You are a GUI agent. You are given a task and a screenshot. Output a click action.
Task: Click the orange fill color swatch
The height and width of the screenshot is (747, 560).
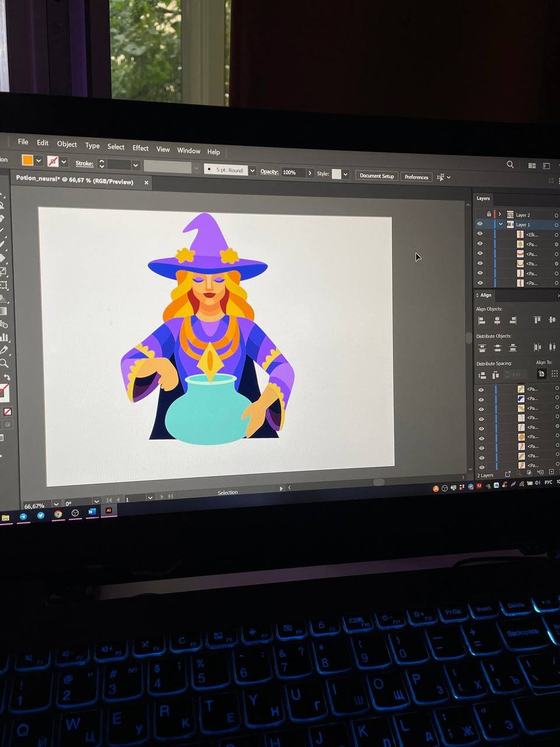pos(27,160)
